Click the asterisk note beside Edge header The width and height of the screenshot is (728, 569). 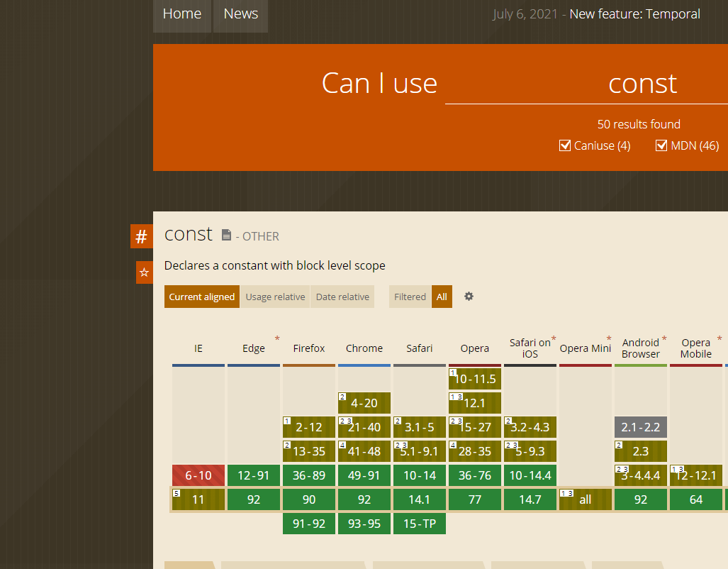click(277, 339)
